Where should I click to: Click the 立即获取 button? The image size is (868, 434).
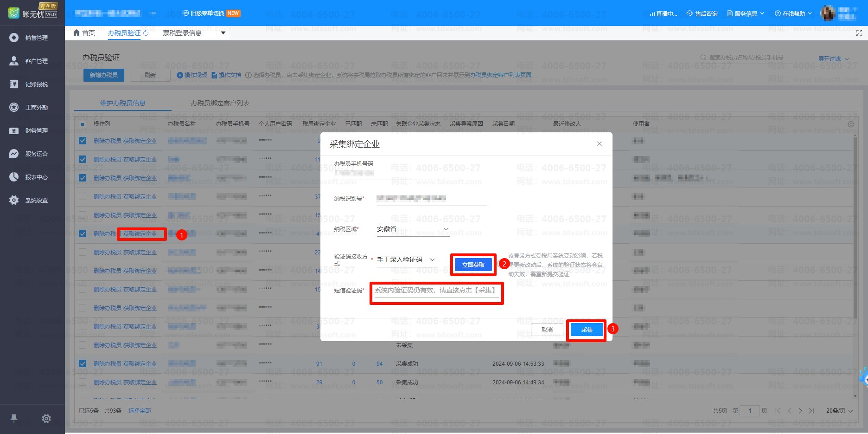[x=473, y=265]
